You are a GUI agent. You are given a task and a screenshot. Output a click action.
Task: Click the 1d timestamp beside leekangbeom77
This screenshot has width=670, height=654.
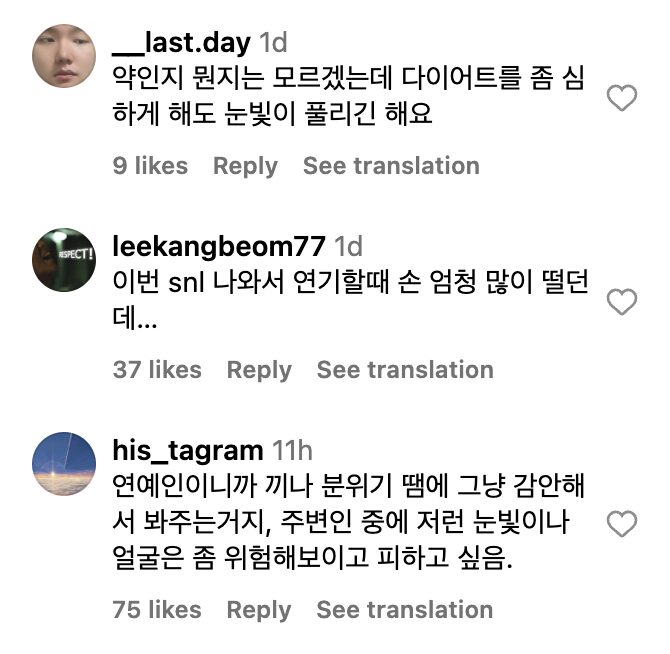[348, 246]
